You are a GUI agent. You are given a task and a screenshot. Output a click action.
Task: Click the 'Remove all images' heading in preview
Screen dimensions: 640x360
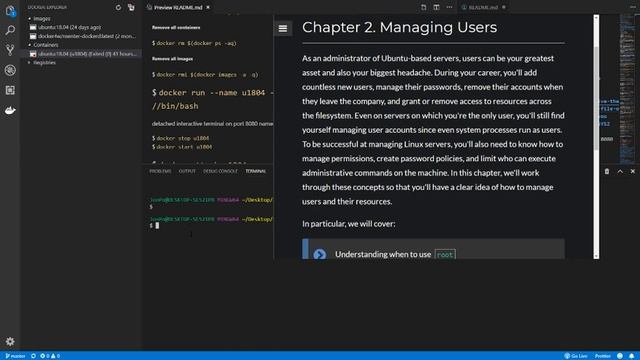172,59
